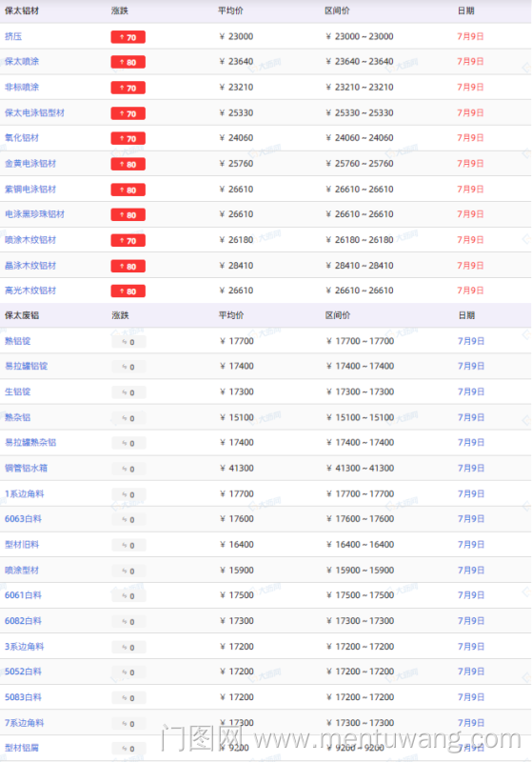Open the 高光木纹铝材 link
Image resolution: width=532 pixels, height=762 pixels.
30,291
